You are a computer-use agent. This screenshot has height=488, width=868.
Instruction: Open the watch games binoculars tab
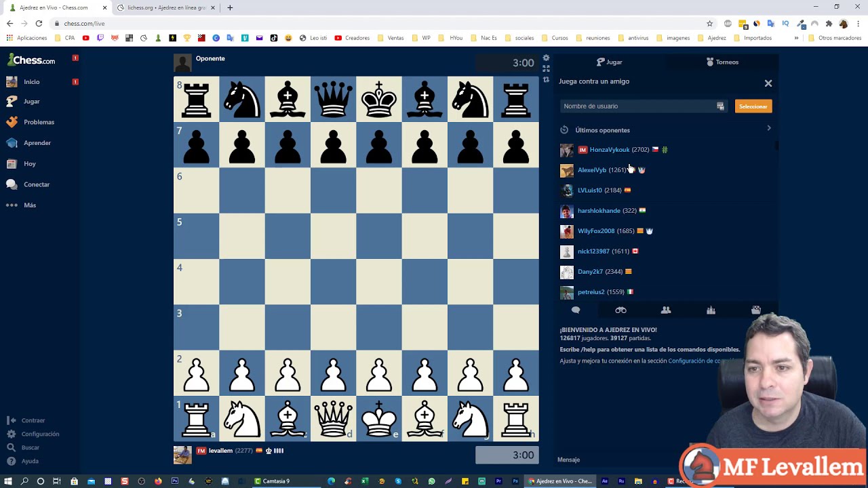tap(620, 310)
